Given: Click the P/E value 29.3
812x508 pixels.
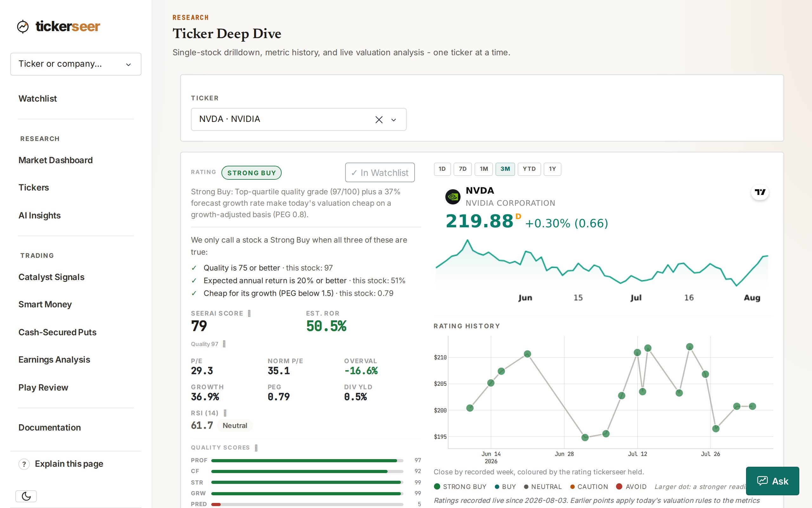Looking at the screenshot, I should [x=202, y=371].
